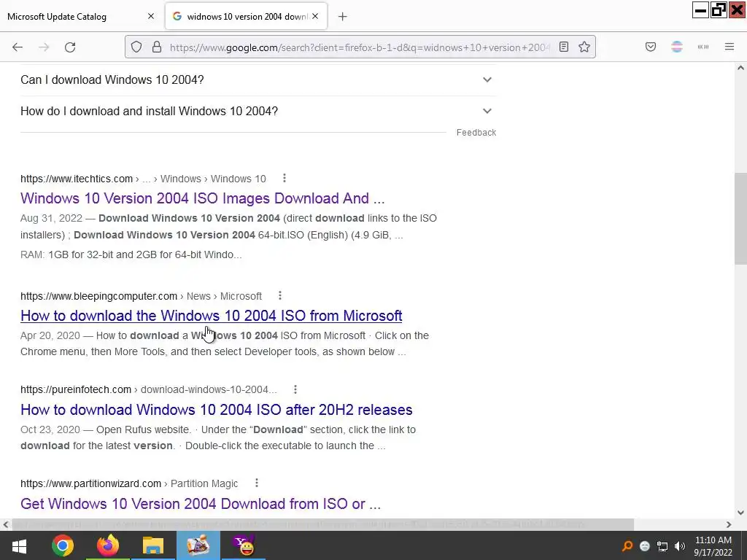Open the Yahoo Messenger taskbar icon
The width and height of the screenshot is (747, 560).
coord(244,545)
